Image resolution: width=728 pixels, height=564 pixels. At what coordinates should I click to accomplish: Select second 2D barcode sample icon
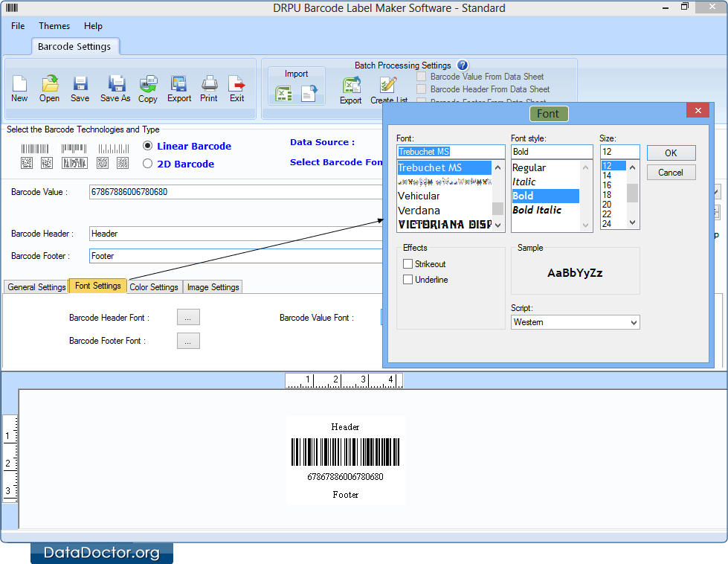coord(47,163)
